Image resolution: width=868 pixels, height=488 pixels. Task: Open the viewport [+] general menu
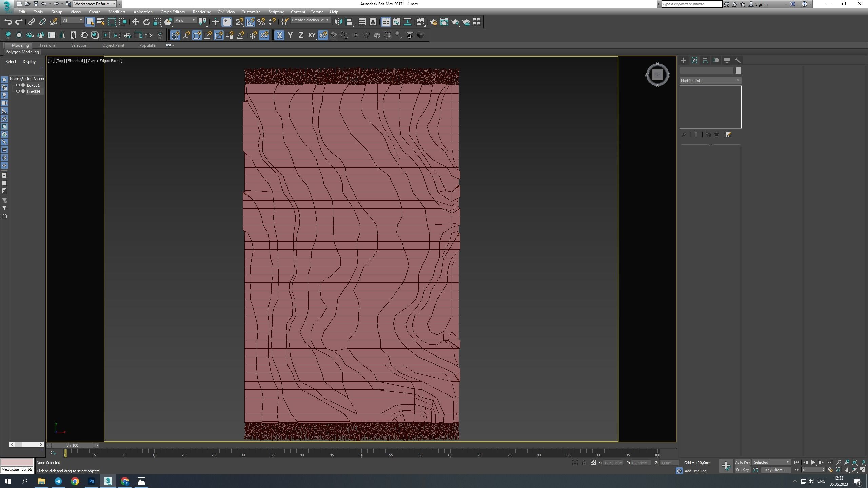click(51, 61)
